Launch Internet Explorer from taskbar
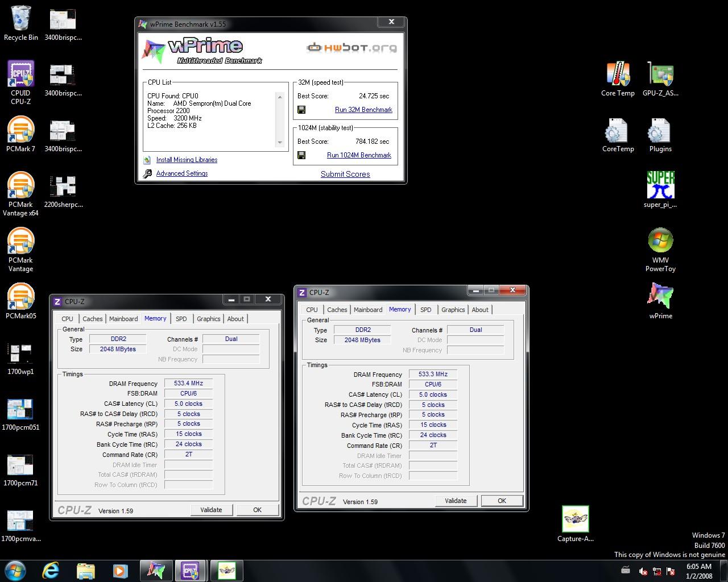This screenshot has height=582, width=728. [x=51, y=570]
